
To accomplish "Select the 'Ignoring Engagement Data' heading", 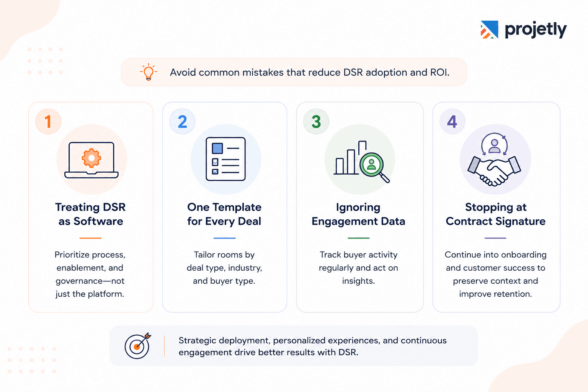I will pyautogui.click(x=358, y=214).
